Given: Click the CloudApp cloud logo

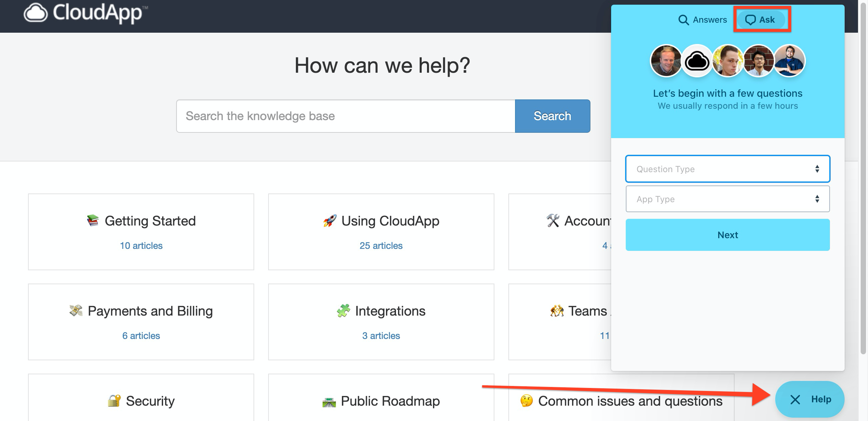Looking at the screenshot, I should click(35, 13).
